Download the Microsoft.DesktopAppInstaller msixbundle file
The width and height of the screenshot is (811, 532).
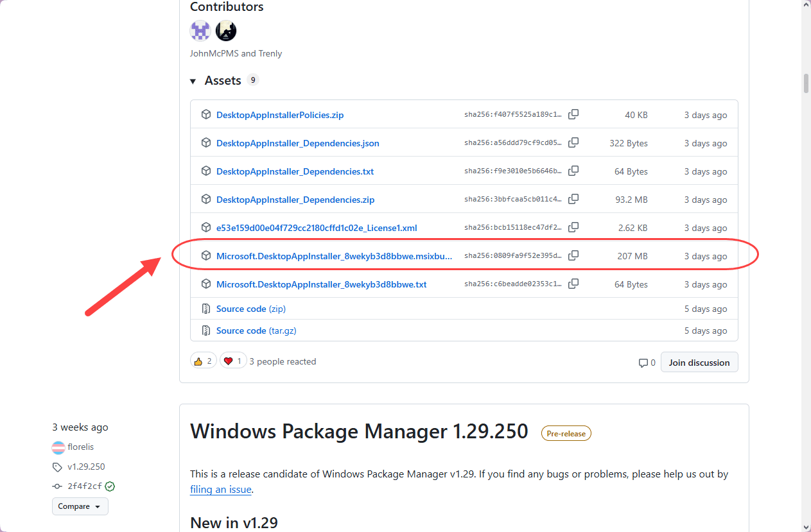(335, 256)
